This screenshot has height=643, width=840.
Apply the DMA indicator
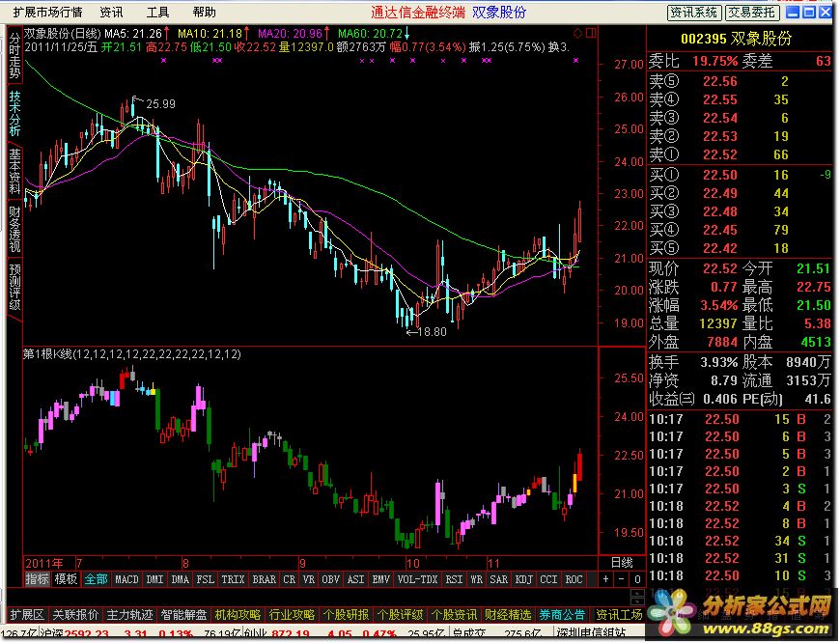pos(180,579)
